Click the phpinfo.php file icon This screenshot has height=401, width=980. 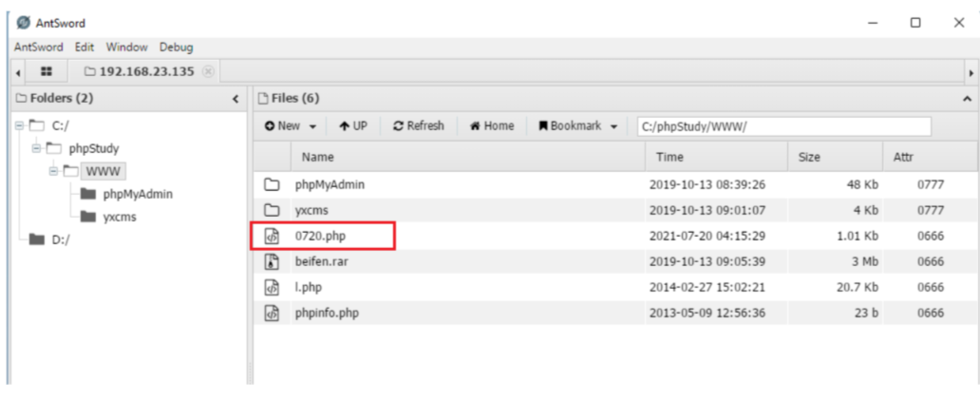[272, 313]
